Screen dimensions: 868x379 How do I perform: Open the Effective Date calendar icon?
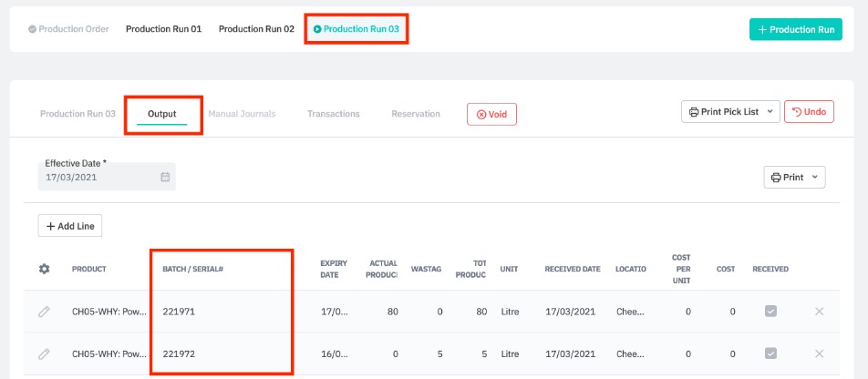pos(165,177)
